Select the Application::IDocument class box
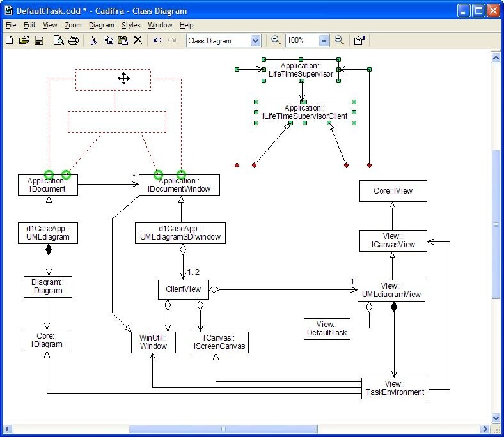504x437 pixels. pos(48,185)
